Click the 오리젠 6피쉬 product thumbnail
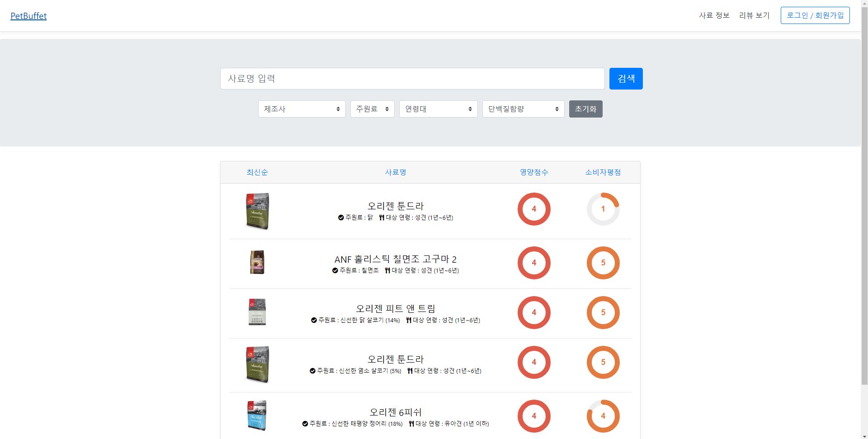This screenshot has width=868, height=439. [x=257, y=415]
